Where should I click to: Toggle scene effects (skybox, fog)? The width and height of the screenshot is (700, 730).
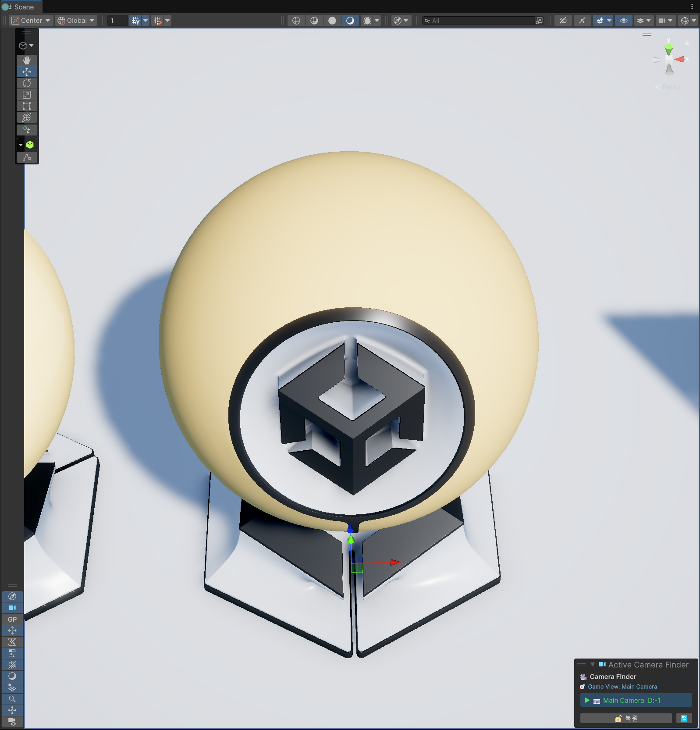[600, 21]
